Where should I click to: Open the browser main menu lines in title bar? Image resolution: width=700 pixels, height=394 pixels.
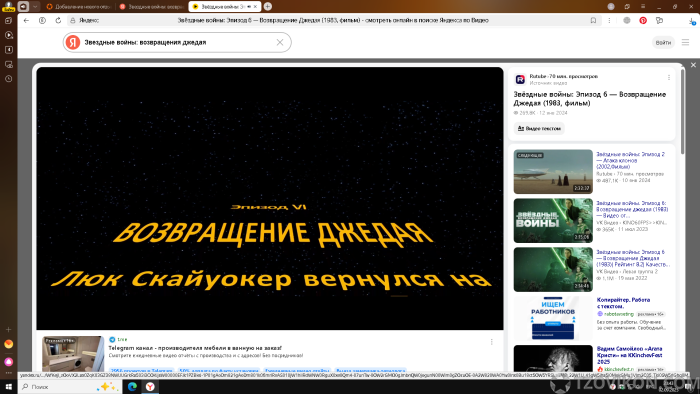[x=643, y=6]
